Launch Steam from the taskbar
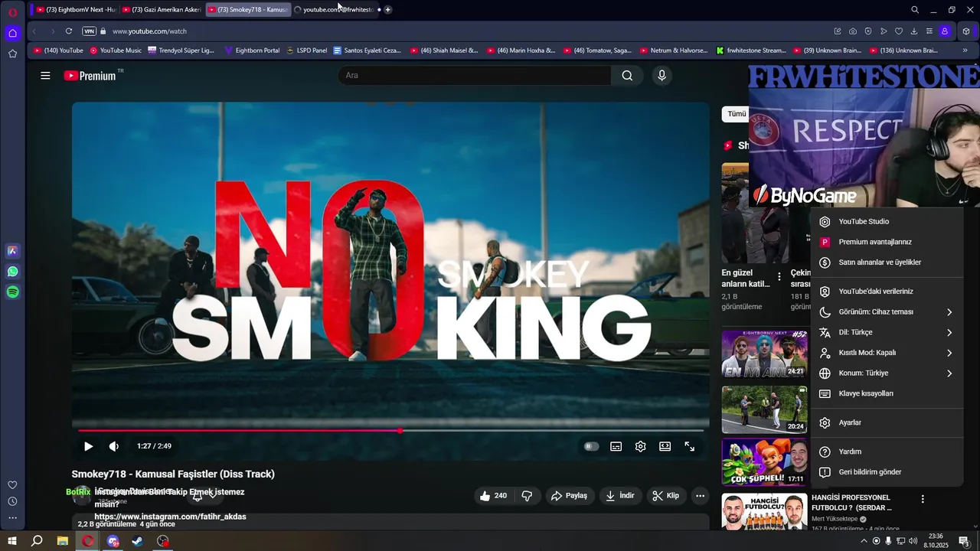 (138, 541)
